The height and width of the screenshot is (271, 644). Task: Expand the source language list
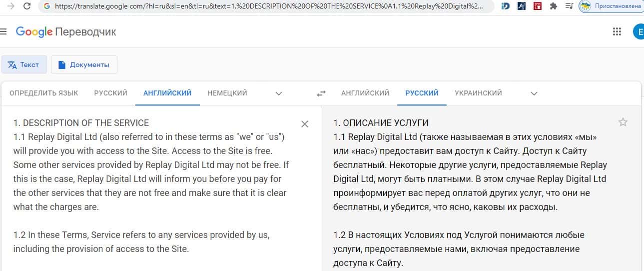tap(279, 93)
